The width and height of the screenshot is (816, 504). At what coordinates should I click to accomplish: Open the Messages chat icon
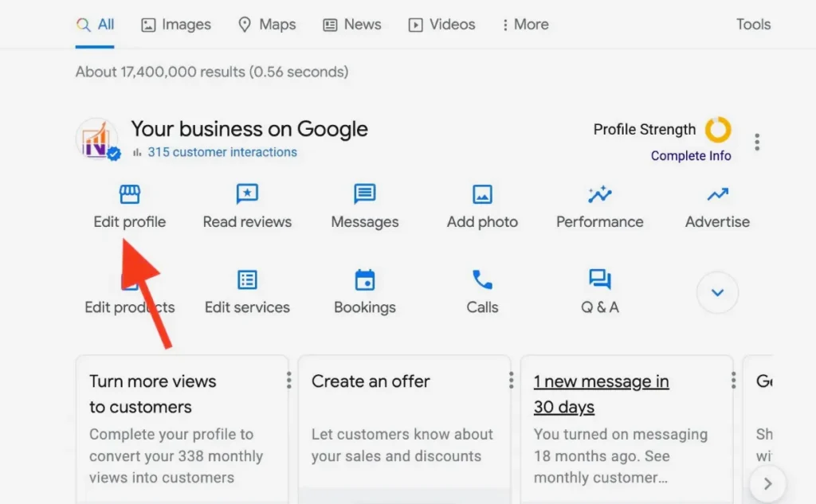tap(365, 194)
